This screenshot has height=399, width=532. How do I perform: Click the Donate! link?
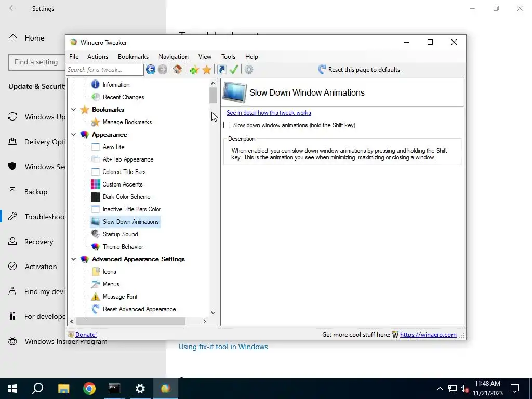[86, 335]
